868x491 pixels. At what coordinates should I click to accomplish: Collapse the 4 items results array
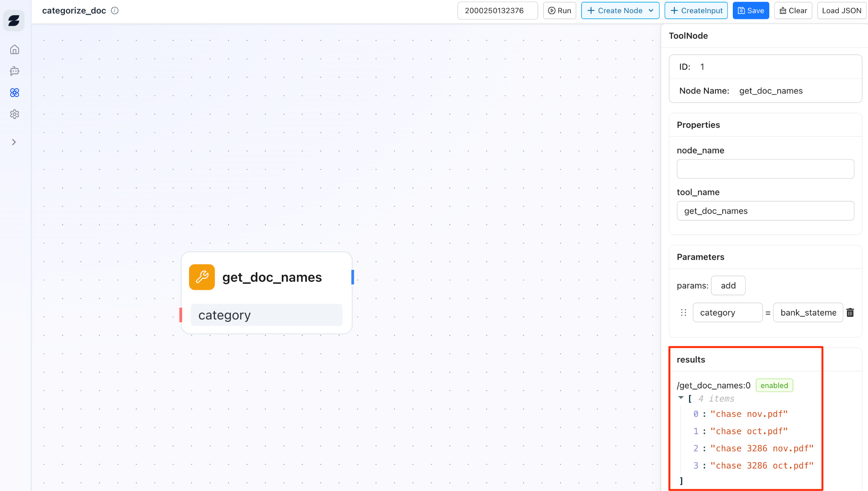coord(681,398)
